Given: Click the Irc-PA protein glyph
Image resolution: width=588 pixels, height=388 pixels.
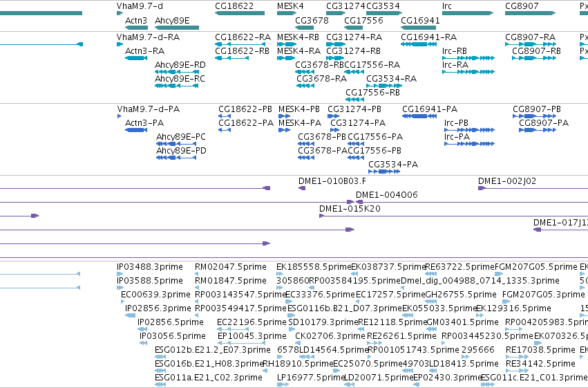Looking at the screenshot, I should click(x=469, y=144).
